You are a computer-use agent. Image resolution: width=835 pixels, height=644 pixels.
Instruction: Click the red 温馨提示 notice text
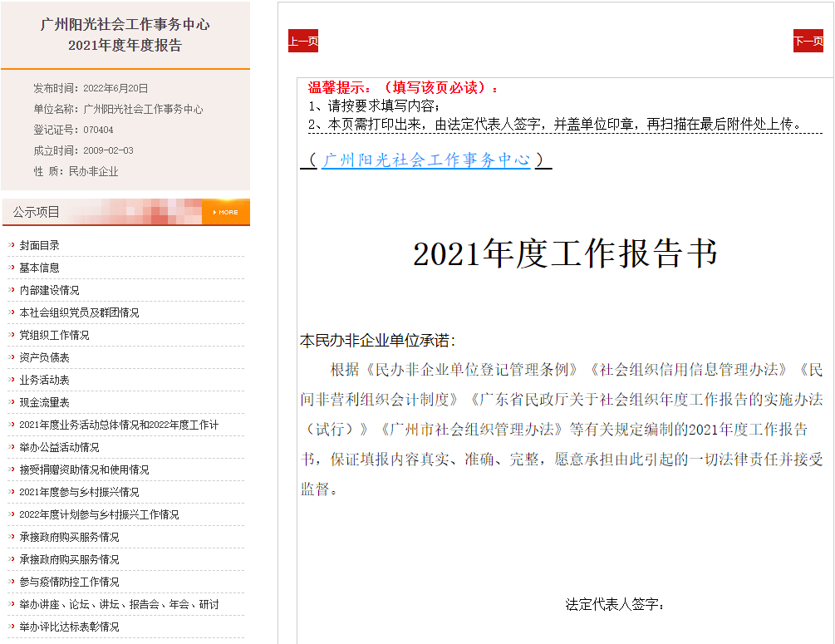point(403,87)
